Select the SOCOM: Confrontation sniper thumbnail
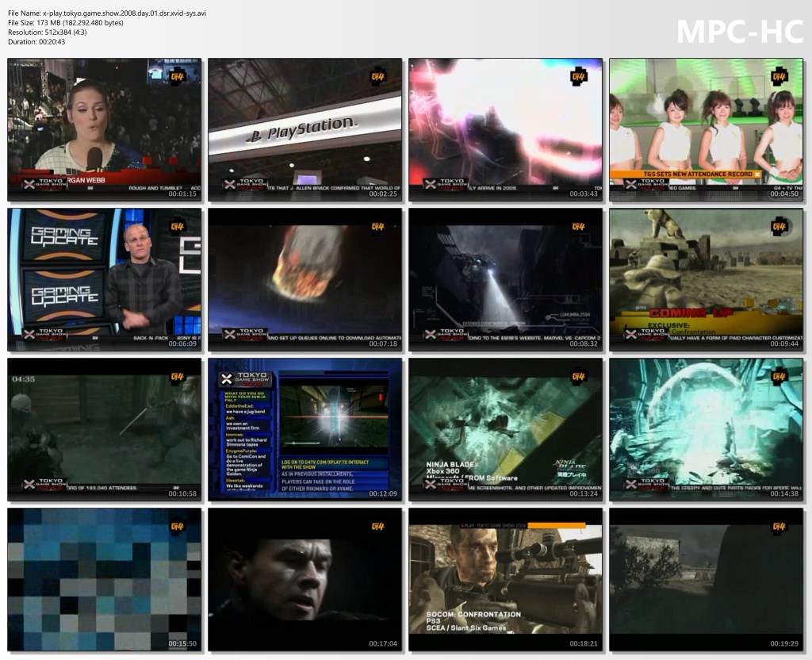Image resolution: width=812 pixels, height=660 pixels. pos(505,579)
